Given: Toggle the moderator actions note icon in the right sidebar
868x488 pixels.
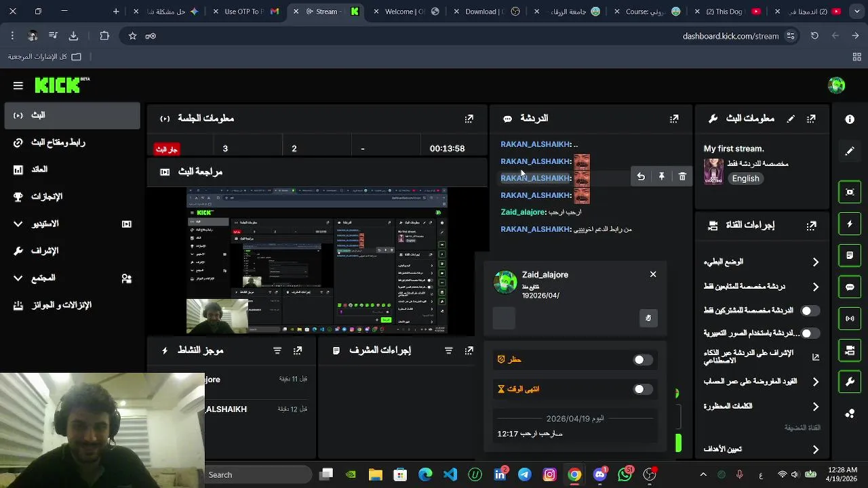Looking at the screenshot, I should click(x=850, y=256).
